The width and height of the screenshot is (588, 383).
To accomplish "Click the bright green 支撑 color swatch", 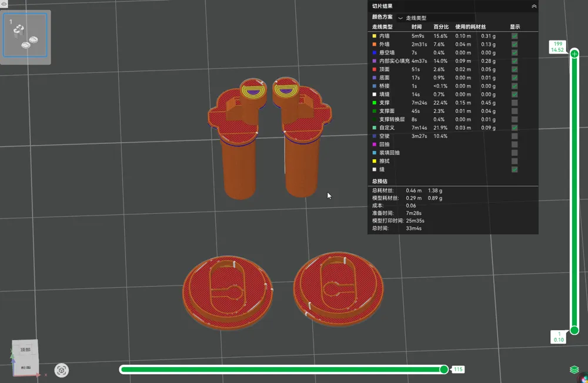I will point(374,103).
